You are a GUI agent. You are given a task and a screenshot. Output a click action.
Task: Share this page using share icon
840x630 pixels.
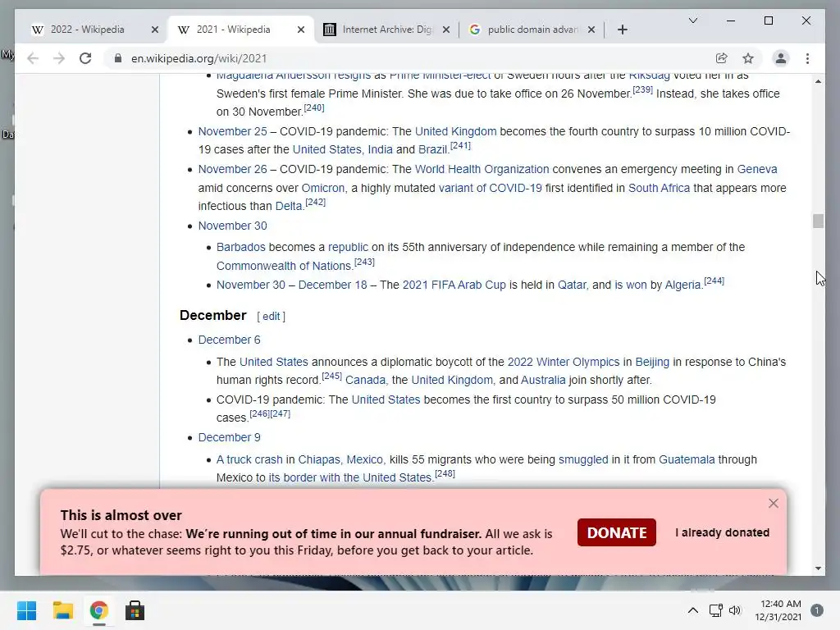coord(722,58)
